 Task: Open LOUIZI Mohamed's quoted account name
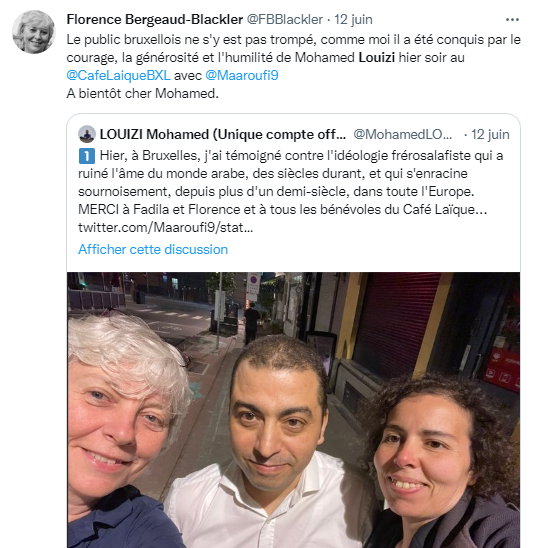pyautogui.click(x=223, y=134)
